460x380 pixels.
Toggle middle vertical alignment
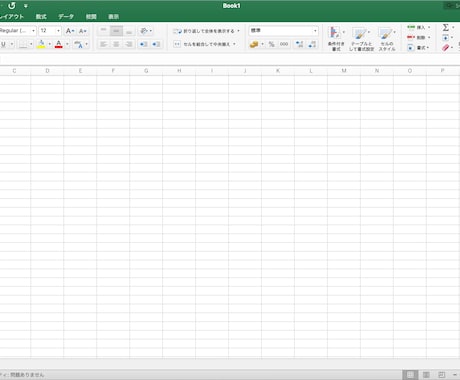tap(116, 31)
